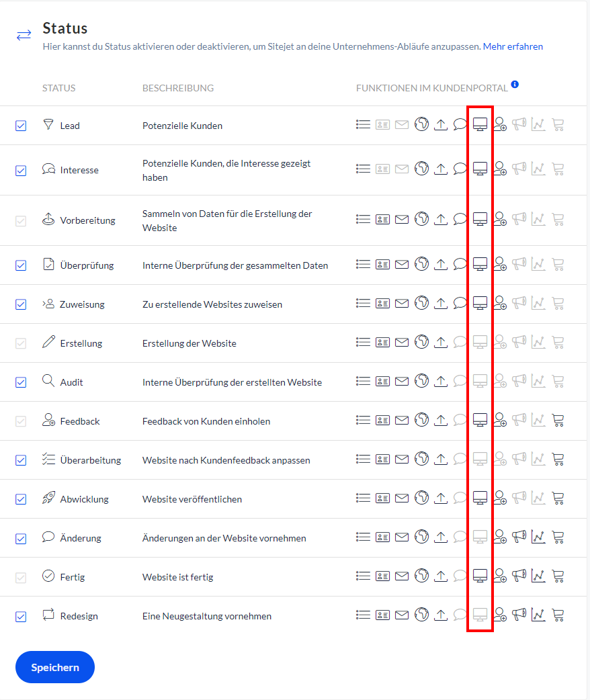Click the monitor icon in the Fertig row
This screenshot has width=590, height=700.
[x=480, y=575]
